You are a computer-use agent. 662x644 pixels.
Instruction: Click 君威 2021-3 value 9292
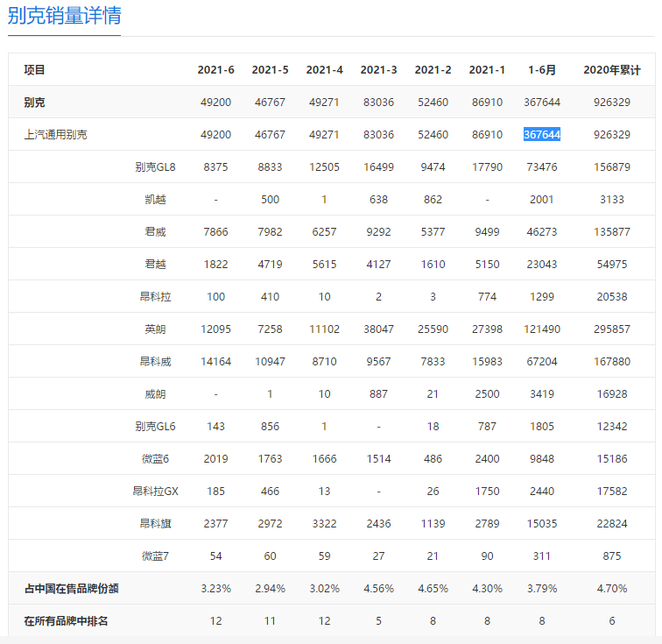[378, 232]
